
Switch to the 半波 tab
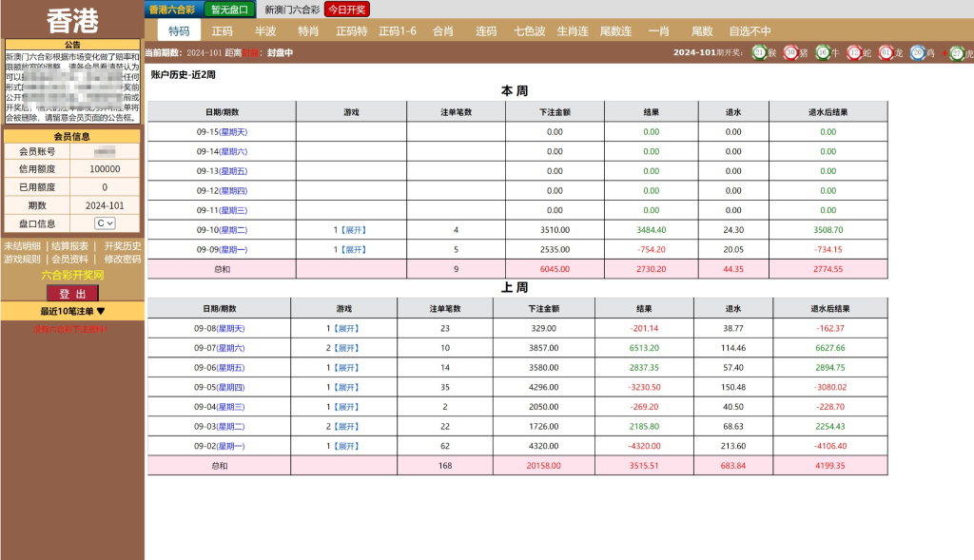[x=265, y=31]
